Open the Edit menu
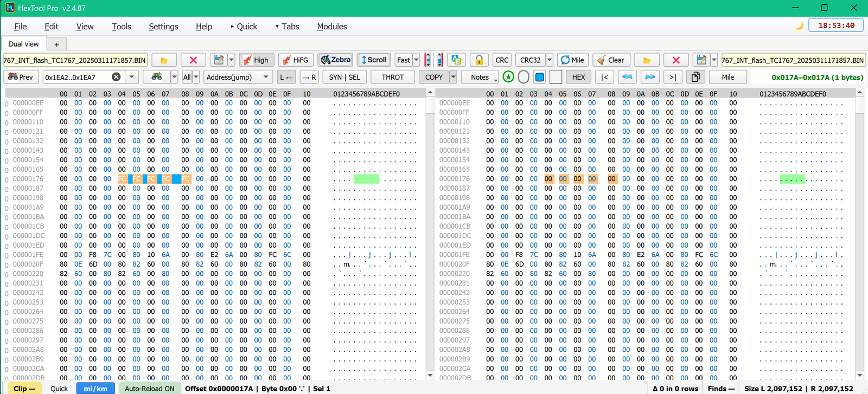The width and height of the screenshot is (868, 394). [x=52, y=27]
